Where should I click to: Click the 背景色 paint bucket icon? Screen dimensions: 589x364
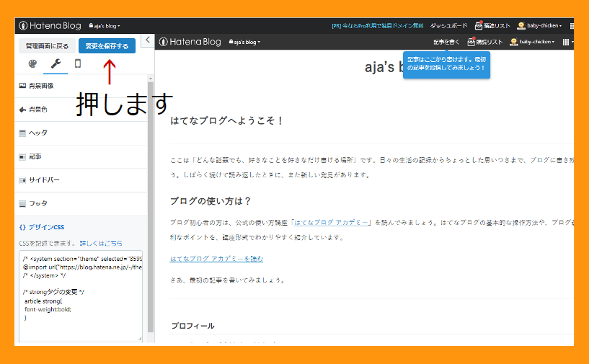click(22, 110)
